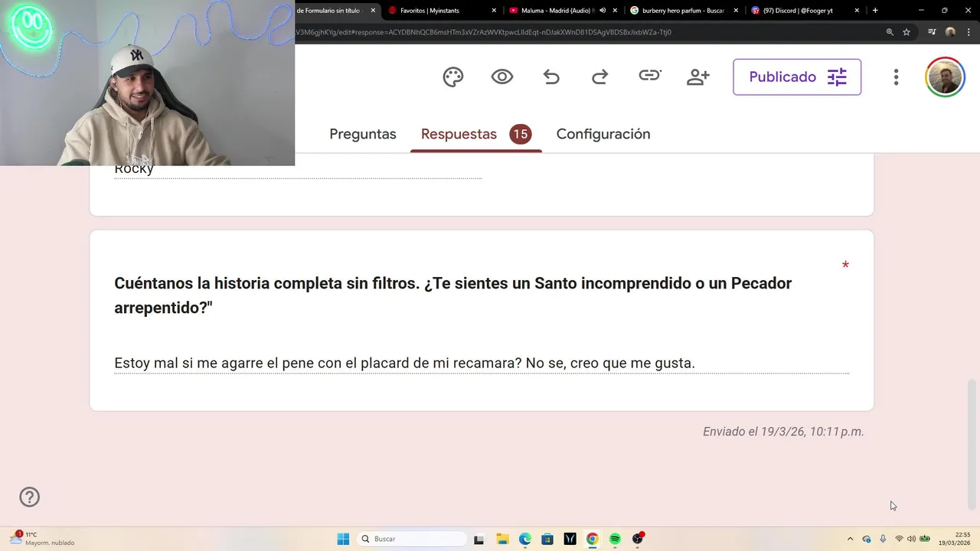Open the Windows Start menu

pos(343,539)
